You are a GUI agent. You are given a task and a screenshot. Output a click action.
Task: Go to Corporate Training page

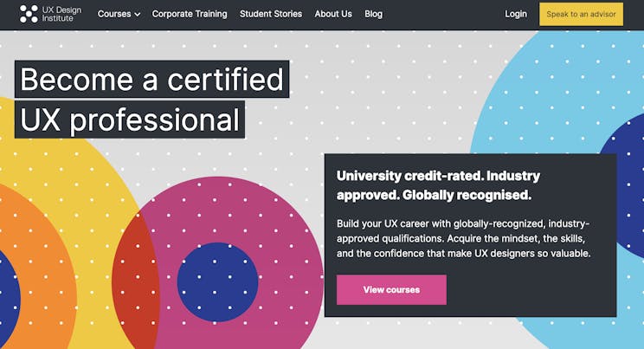190,14
